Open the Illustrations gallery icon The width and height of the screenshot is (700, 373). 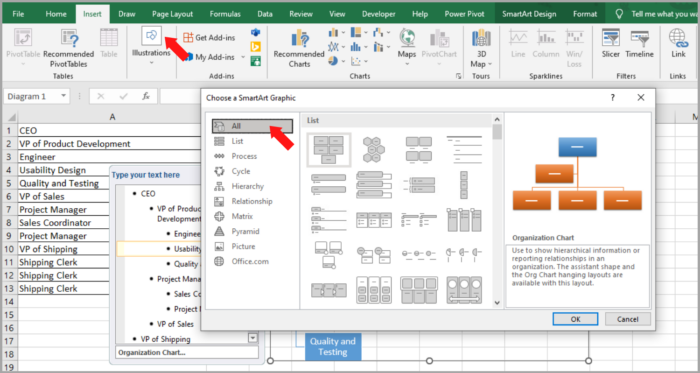tap(151, 36)
